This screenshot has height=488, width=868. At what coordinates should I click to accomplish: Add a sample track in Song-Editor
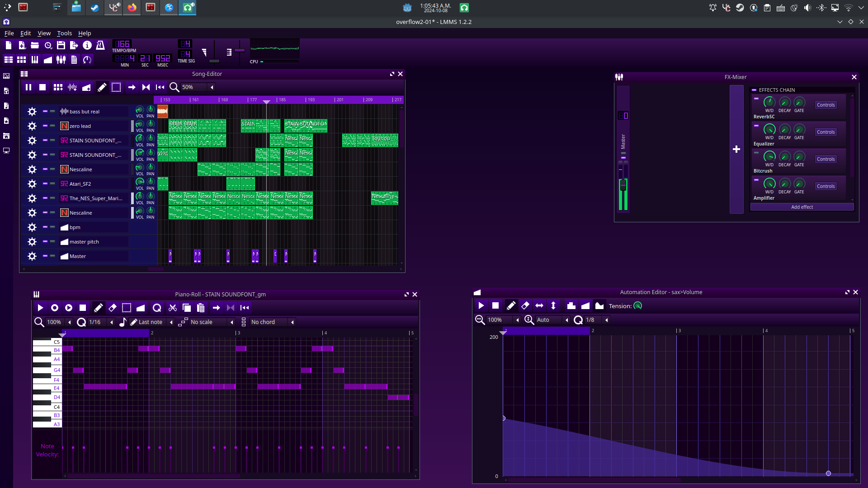click(72, 87)
